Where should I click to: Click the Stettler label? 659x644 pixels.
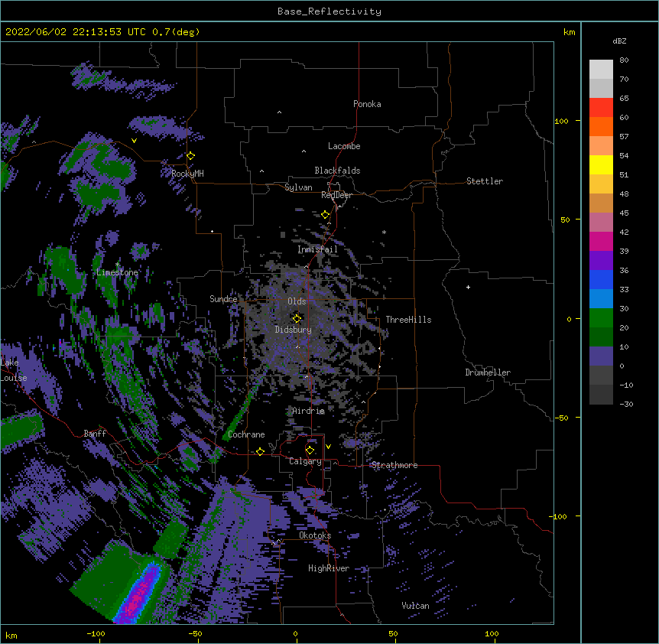pyautogui.click(x=485, y=181)
